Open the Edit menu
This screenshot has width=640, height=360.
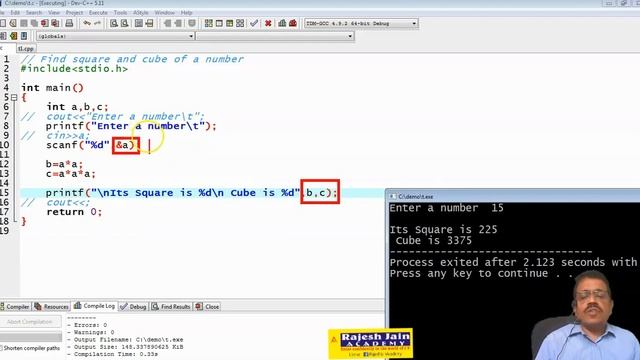tap(15, 13)
